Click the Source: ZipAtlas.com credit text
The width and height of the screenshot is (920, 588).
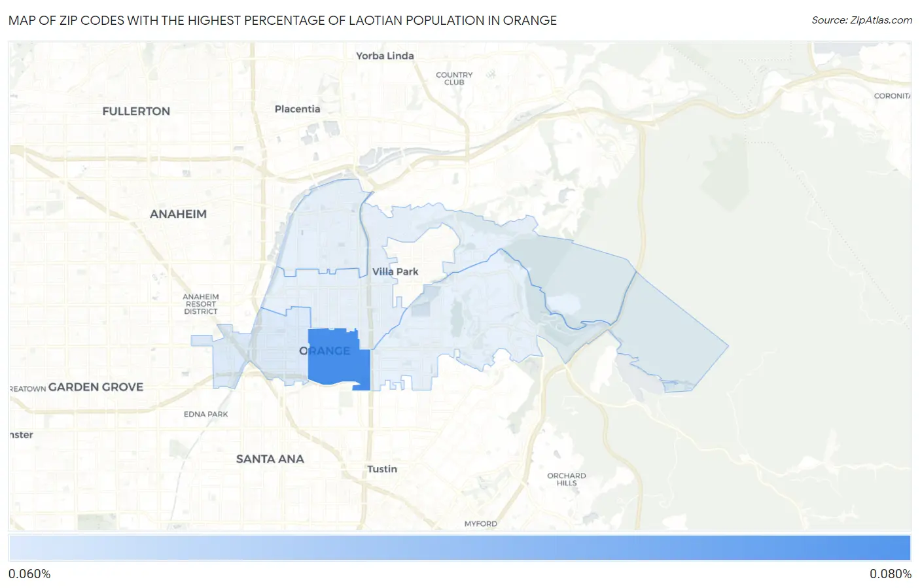point(862,20)
